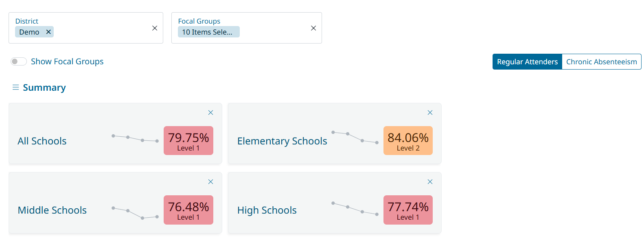Open the Middle Schools card title

coord(52,210)
